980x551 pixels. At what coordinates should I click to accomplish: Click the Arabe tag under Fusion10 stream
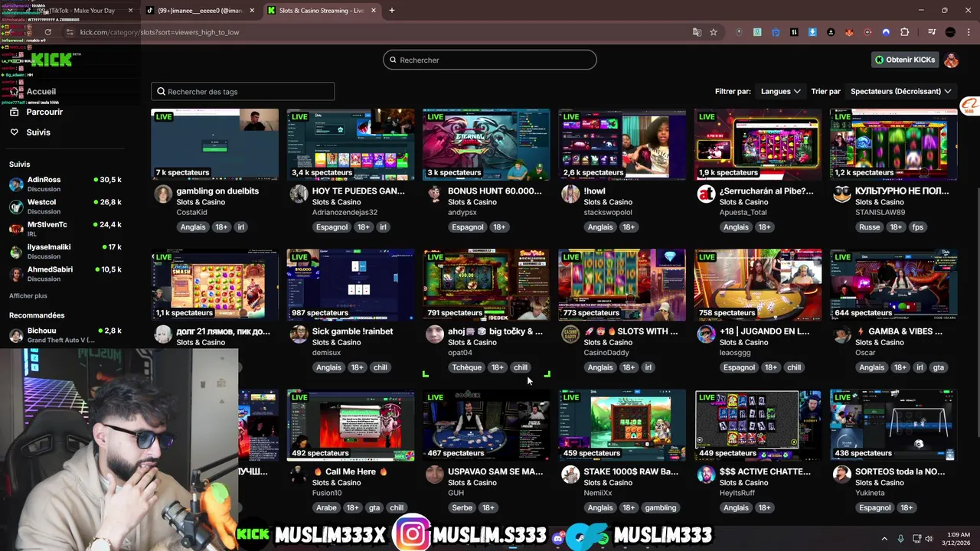[327, 508]
